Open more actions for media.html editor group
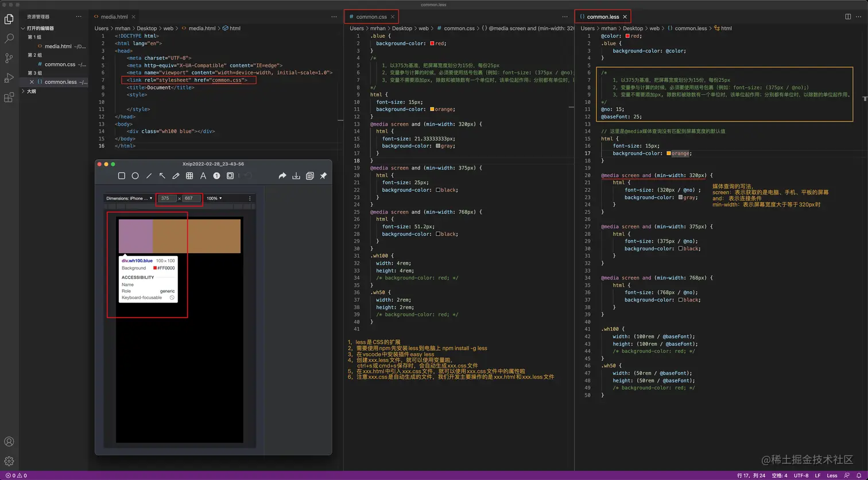 click(x=334, y=17)
